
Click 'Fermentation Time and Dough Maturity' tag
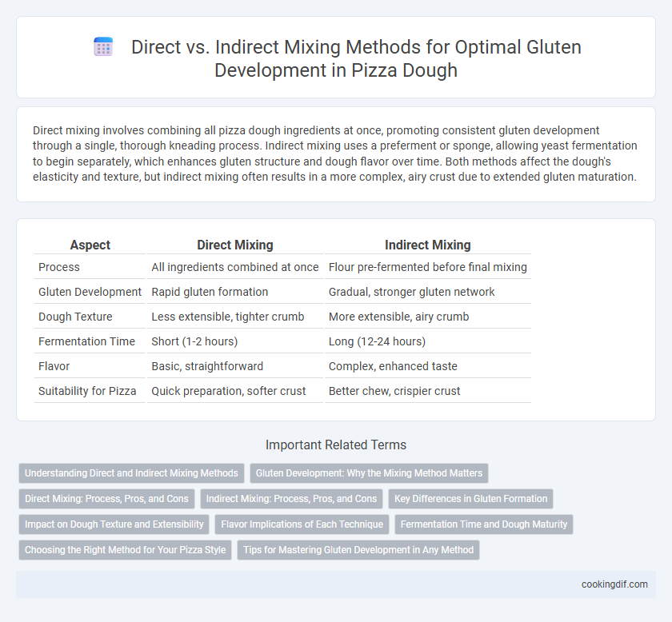(x=484, y=524)
